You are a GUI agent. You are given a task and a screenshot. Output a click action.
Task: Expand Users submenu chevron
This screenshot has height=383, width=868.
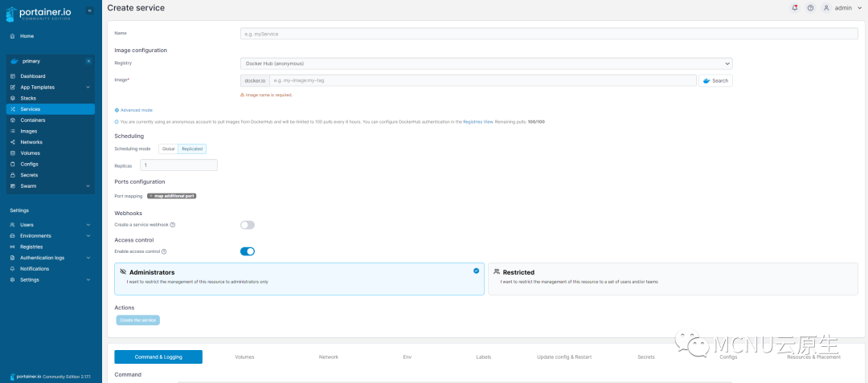tap(88, 225)
